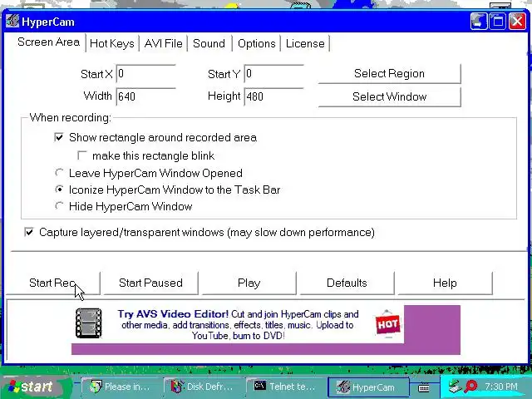Switch to the Please in... taskbar window
Viewport: 532px width, 399px height.
pos(121,387)
